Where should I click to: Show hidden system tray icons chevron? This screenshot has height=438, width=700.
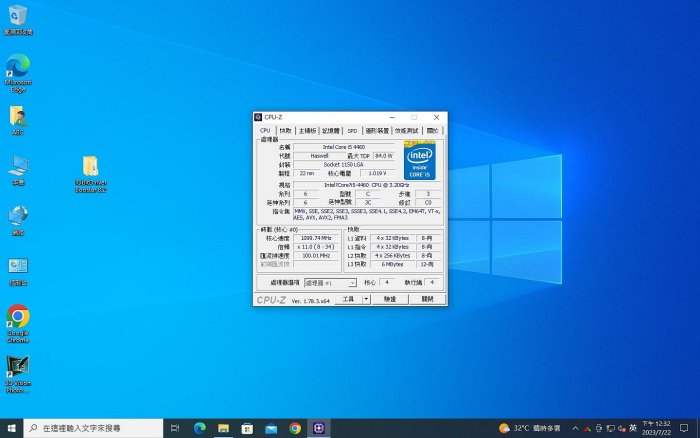click(575, 428)
